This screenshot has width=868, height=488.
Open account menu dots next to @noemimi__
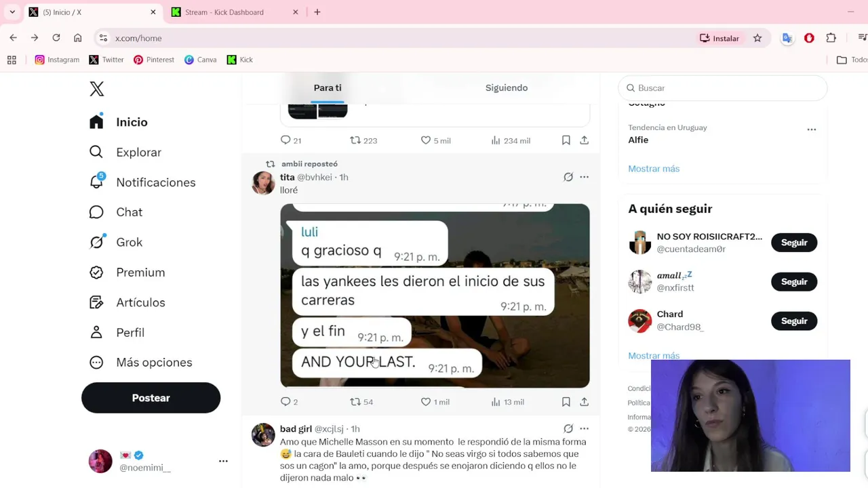pos(223,461)
